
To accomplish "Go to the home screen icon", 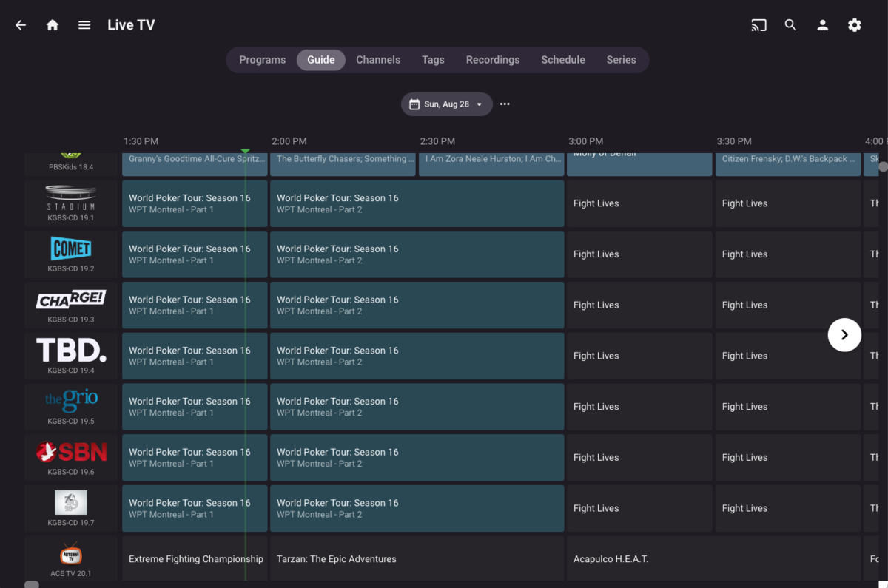I will [53, 25].
